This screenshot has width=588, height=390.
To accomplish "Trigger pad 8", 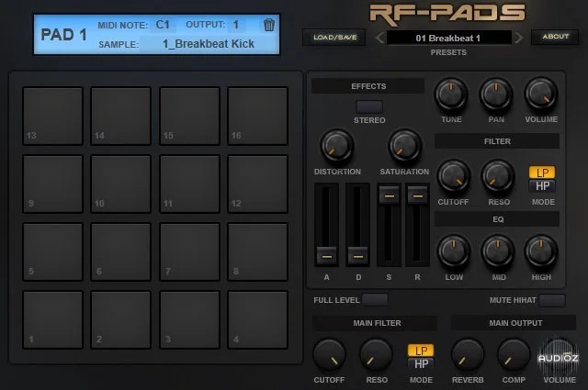I will tap(257, 251).
